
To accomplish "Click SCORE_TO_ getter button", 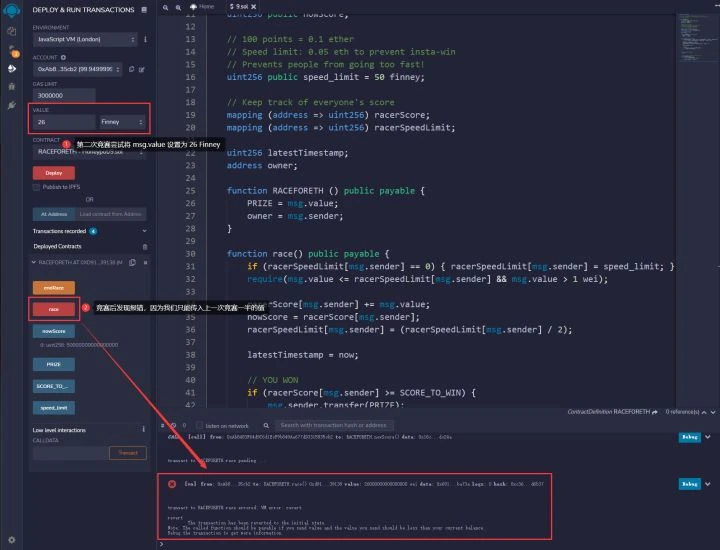I will [54, 386].
